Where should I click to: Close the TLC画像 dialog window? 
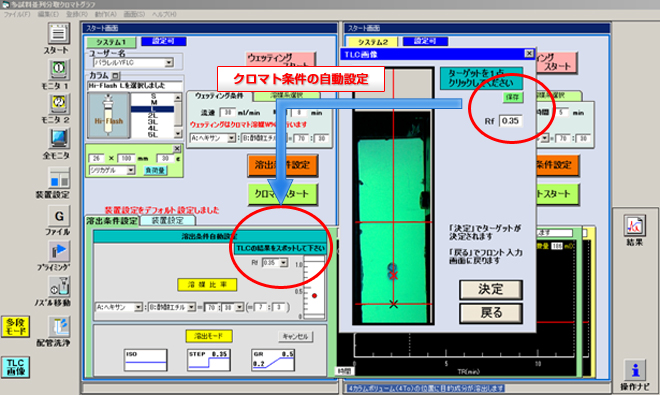pyautogui.click(x=529, y=53)
